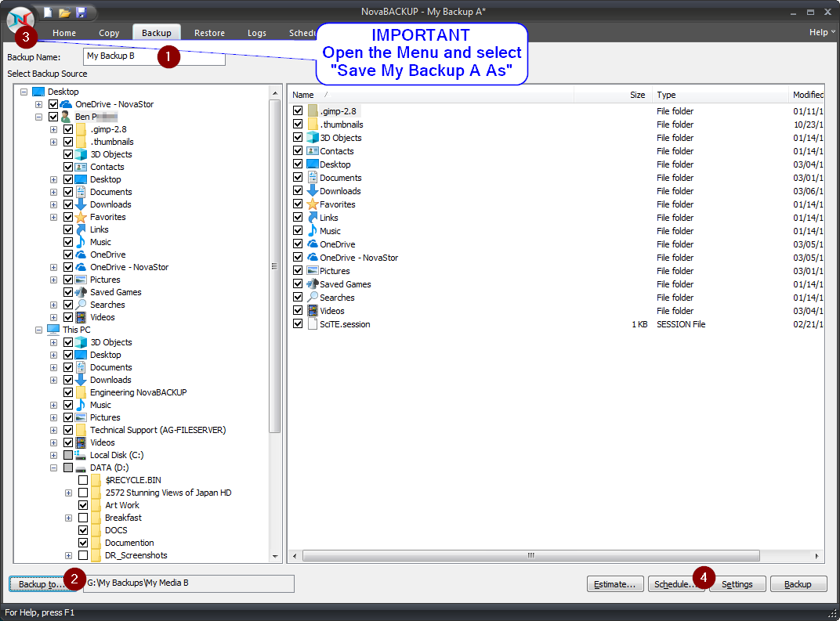Viewport: 840px width, 621px height.
Task: Select the 3D Objects icon in file list
Action: 313,138
